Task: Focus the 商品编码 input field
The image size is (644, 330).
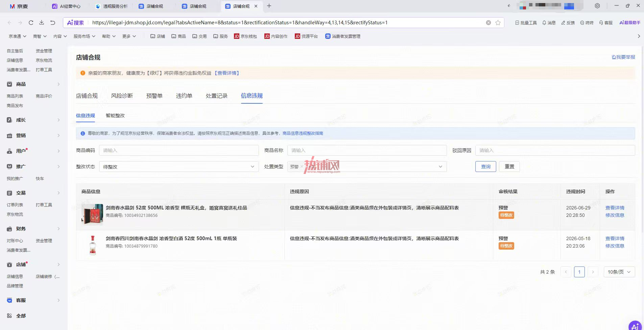Action: [179, 150]
